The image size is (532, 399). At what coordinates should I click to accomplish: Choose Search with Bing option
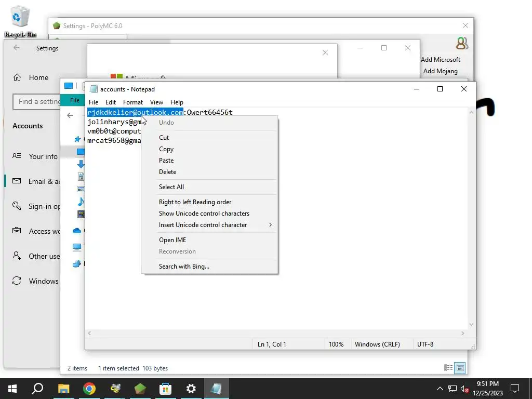pos(184,267)
